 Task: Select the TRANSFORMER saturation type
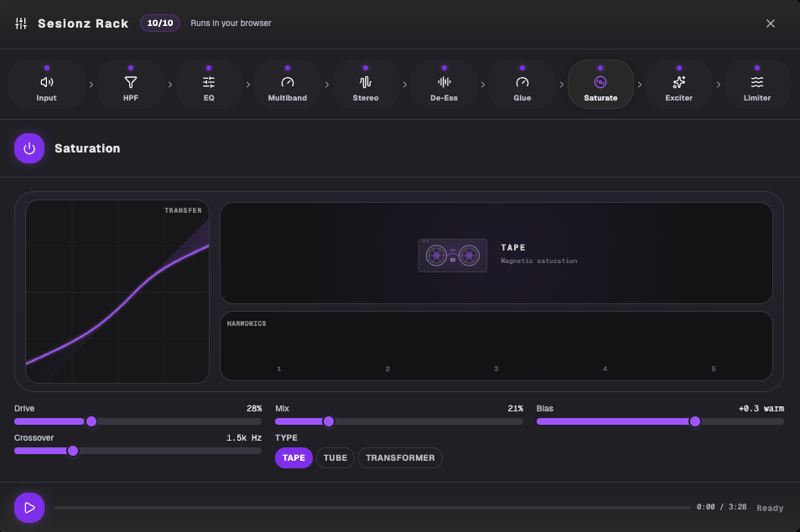(x=400, y=457)
